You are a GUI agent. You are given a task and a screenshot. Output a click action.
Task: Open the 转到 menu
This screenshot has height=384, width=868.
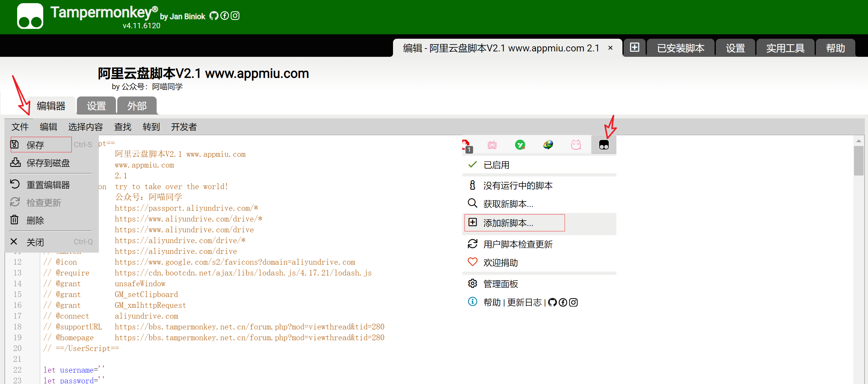pos(151,127)
